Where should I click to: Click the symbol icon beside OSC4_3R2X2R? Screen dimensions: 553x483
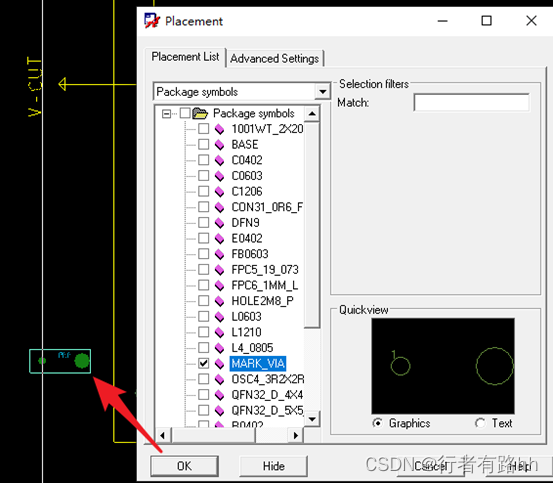pos(219,379)
